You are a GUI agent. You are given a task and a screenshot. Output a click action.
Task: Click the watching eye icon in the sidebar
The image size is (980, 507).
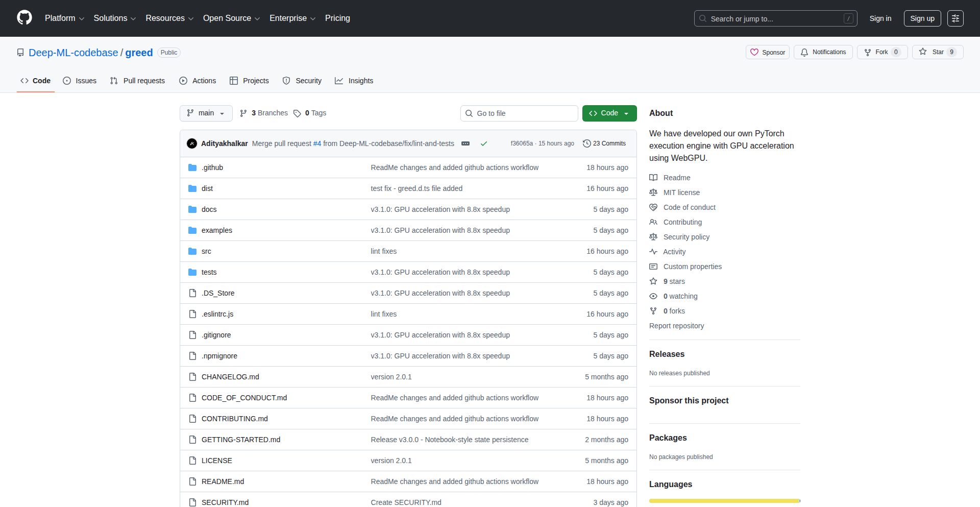point(653,296)
